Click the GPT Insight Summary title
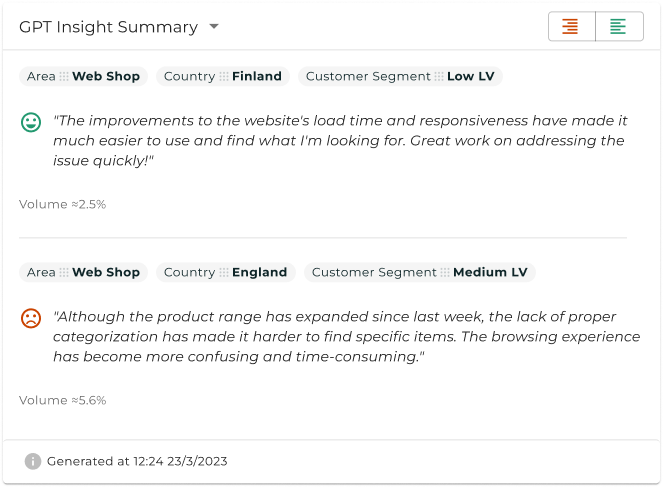Viewport: 663px width, 488px height. coord(109,27)
